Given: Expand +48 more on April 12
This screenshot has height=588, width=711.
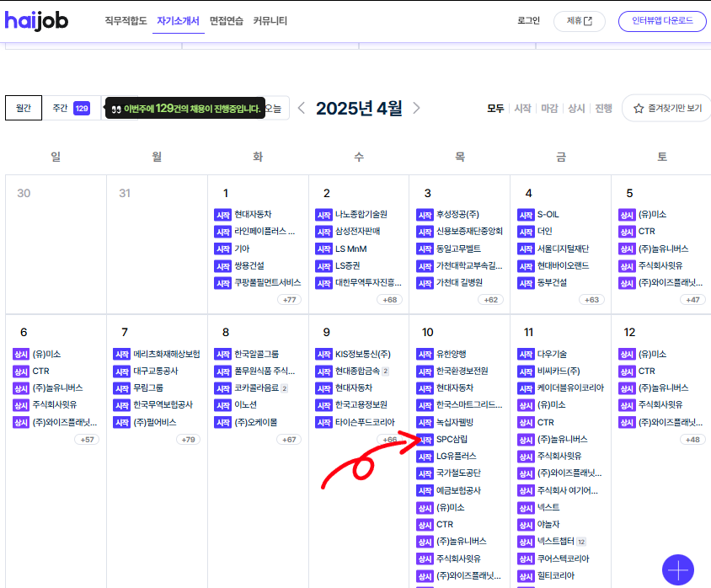Looking at the screenshot, I should coord(692,439).
